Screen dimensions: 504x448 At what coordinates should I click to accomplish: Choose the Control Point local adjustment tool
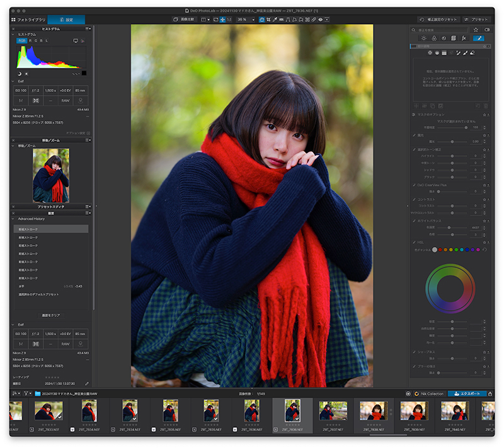[430, 53]
